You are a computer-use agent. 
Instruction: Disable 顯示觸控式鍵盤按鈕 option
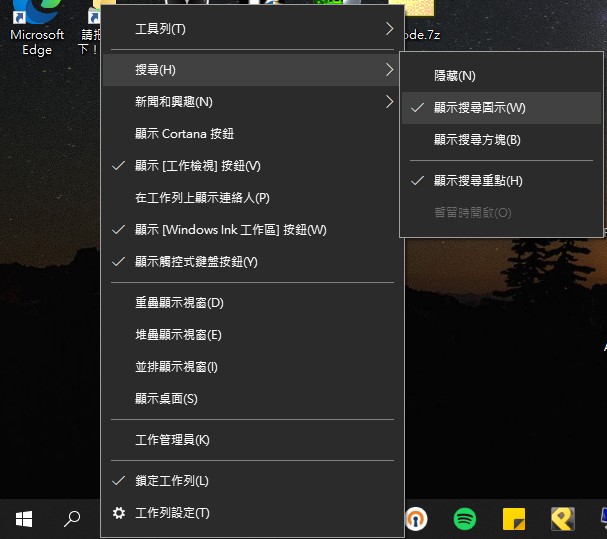pyautogui.click(x=196, y=262)
